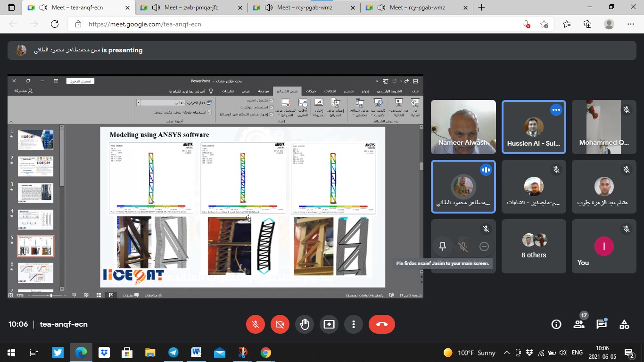Leave the call with red hang-up button
Image resolution: width=644 pixels, height=362 pixels.
pyautogui.click(x=381, y=324)
